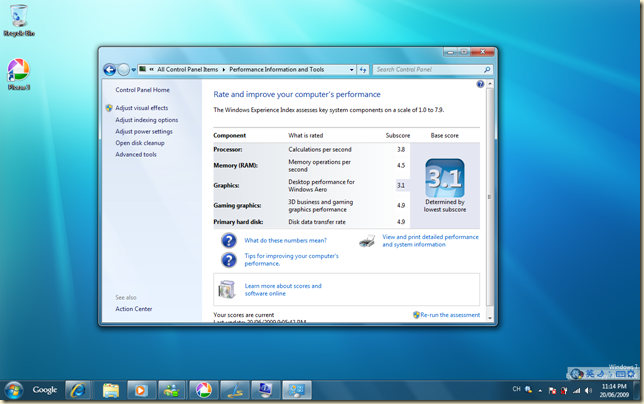The height and width of the screenshot is (404, 644).
Task: Open 'Learn more about scores and software online'
Action: pos(283,289)
